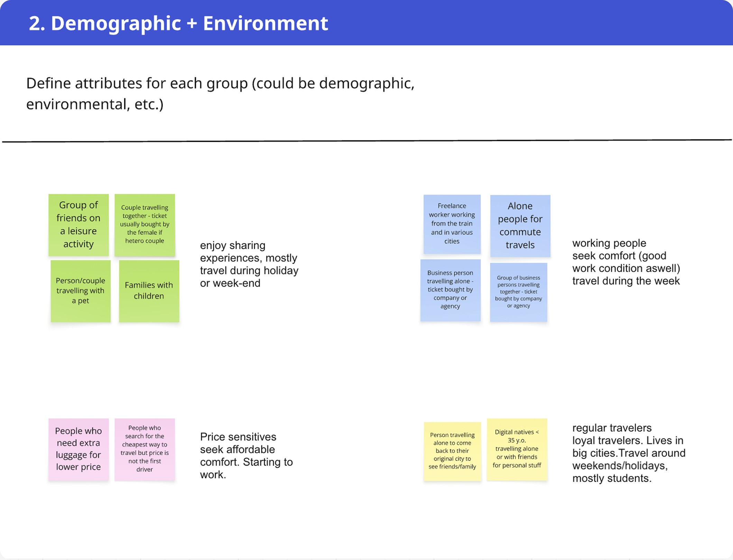Select the 'Person/couple travelling with a pet' note
Image resolution: width=733 pixels, height=560 pixels.
[x=81, y=291]
